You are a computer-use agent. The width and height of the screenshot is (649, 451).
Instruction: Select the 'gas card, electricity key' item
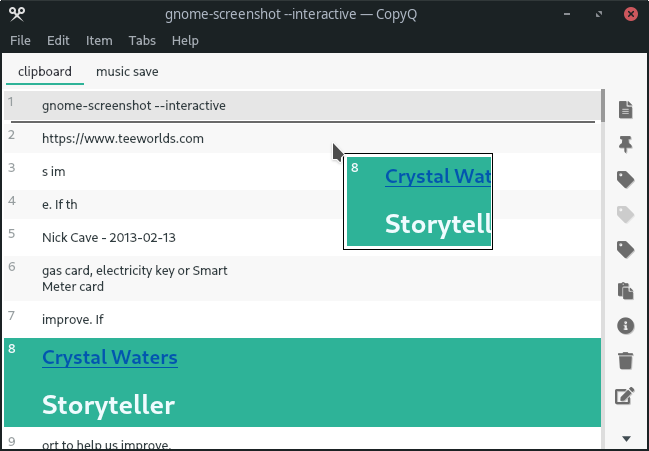tap(302, 278)
